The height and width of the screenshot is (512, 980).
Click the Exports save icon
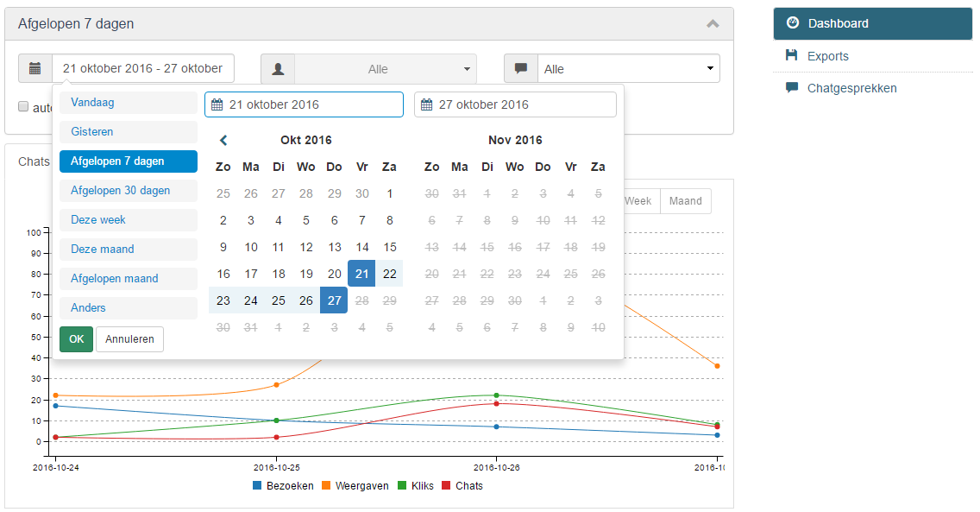pyautogui.click(x=792, y=56)
